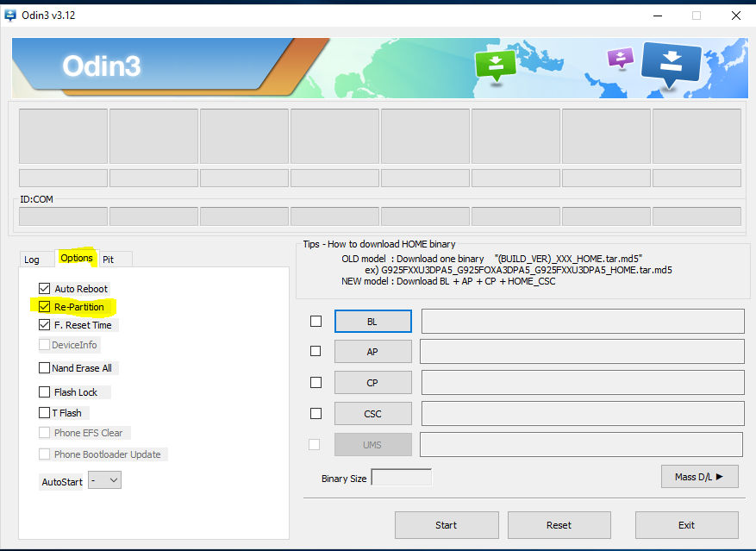Screen dimensions: 756x551
Task: Open the AutoStart dropdown
Action: pyautogui.click(x=104, y=481)
